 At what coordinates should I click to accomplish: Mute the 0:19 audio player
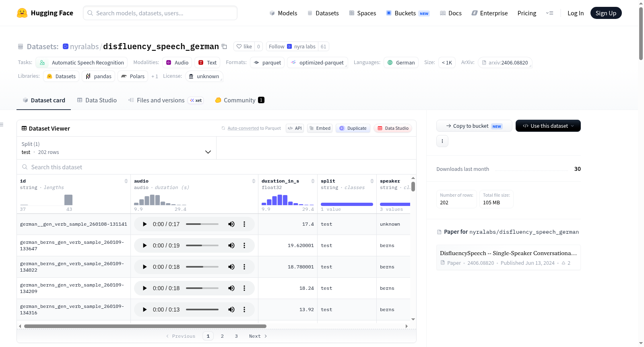coord(231,245)
